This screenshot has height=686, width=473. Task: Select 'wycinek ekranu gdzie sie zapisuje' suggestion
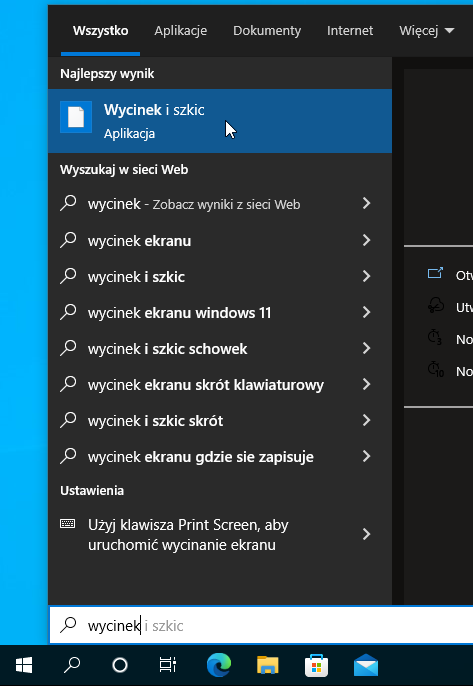[x=220, y=457]
